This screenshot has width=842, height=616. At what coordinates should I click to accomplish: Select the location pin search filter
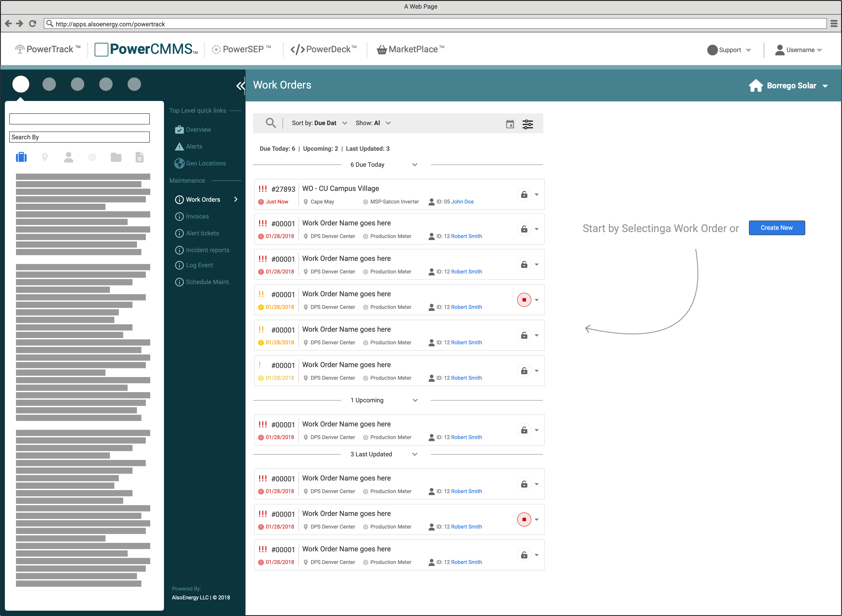pos(45,157)
